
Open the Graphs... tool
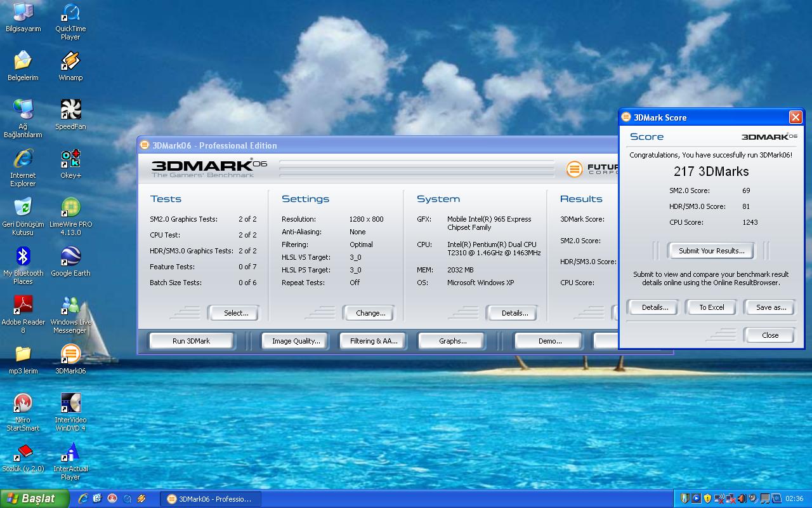[x=452, y=341]
